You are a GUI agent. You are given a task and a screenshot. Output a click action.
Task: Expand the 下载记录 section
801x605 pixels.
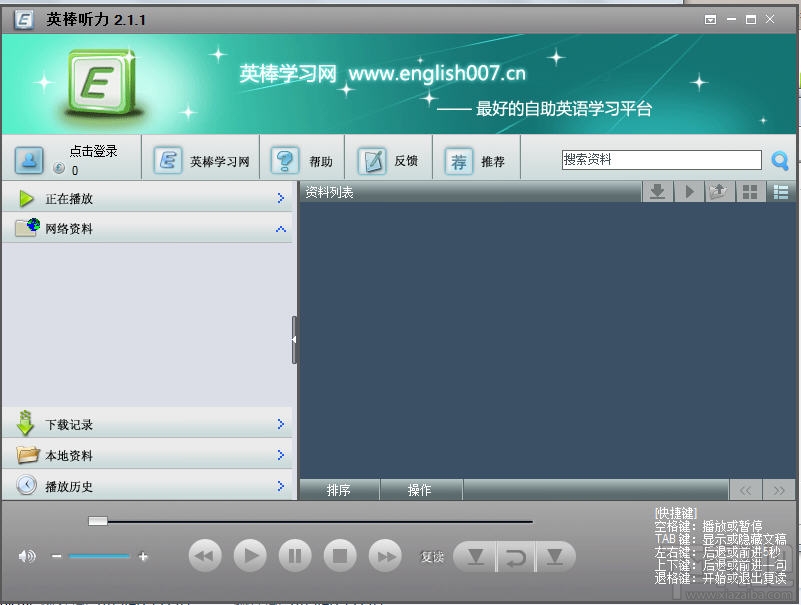[x=148, y=424]
